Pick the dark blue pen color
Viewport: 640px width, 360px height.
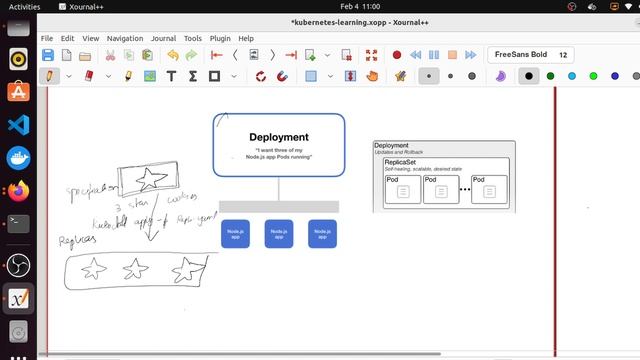coord(615,76)
